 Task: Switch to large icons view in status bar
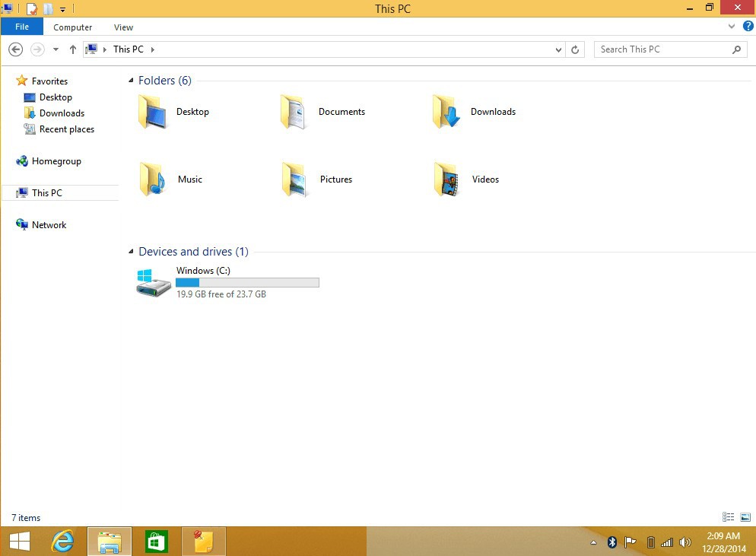click(x=745, y=517)
